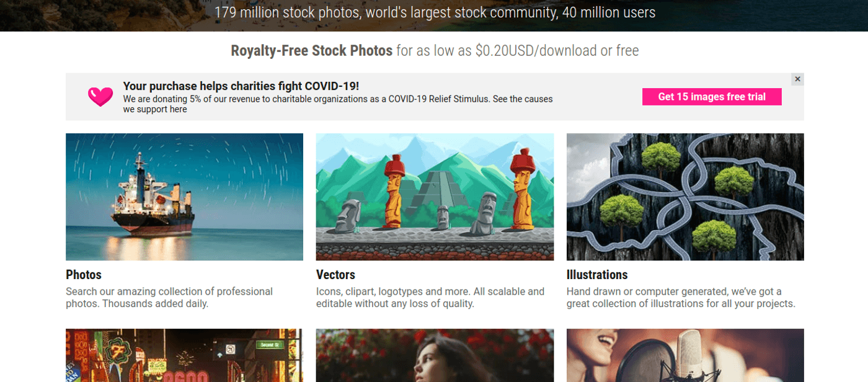Viewport: 868px width, 382px height.
Task: Click the '179 million stock photos' hero tagline
Action: 435,12
